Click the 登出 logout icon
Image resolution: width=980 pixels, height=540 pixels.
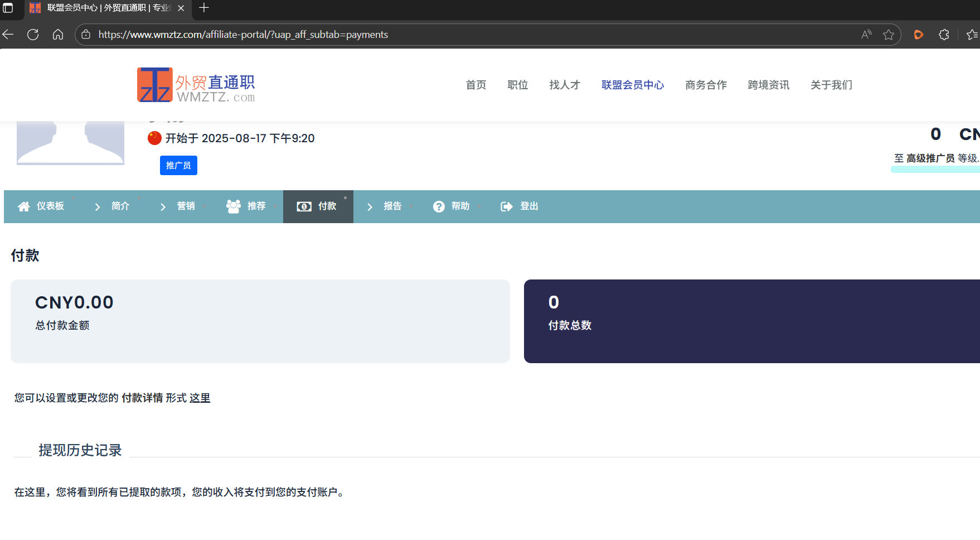(506, 206)
